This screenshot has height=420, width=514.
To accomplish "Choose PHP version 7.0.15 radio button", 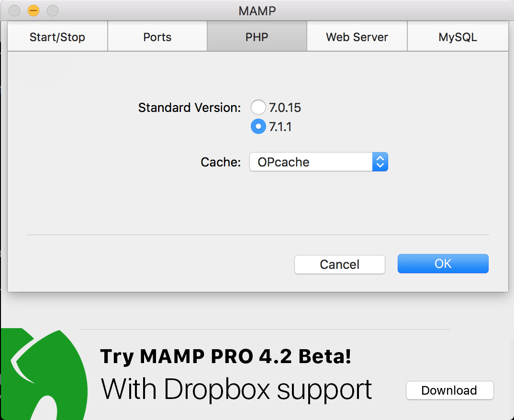I will pos(258,107).
